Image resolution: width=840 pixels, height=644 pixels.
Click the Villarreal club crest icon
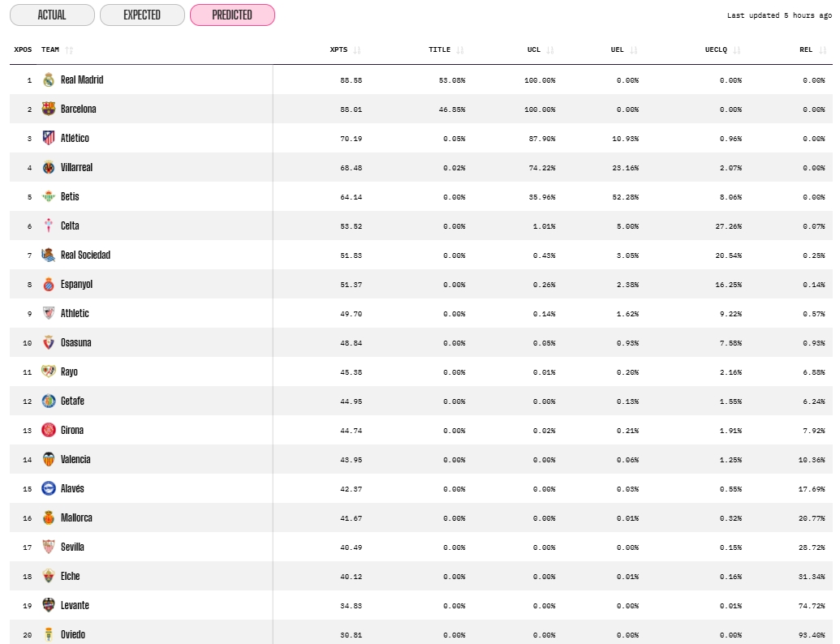[x=49, y=167]
